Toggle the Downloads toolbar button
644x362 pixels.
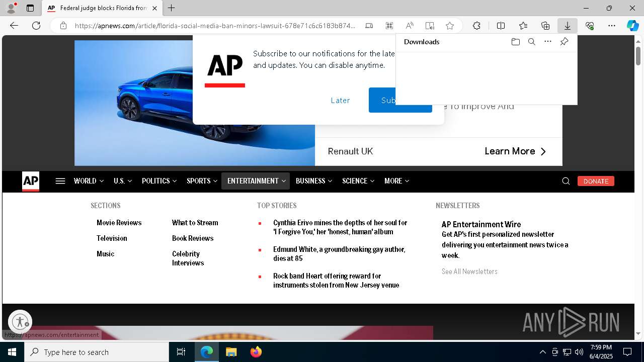pyautogui.click(x=567, y=26)
